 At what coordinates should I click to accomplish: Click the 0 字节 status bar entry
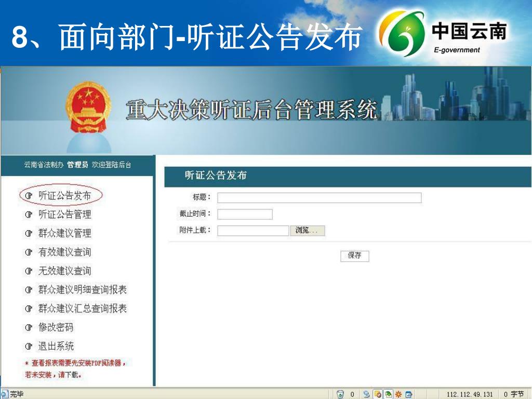point(514,394)
